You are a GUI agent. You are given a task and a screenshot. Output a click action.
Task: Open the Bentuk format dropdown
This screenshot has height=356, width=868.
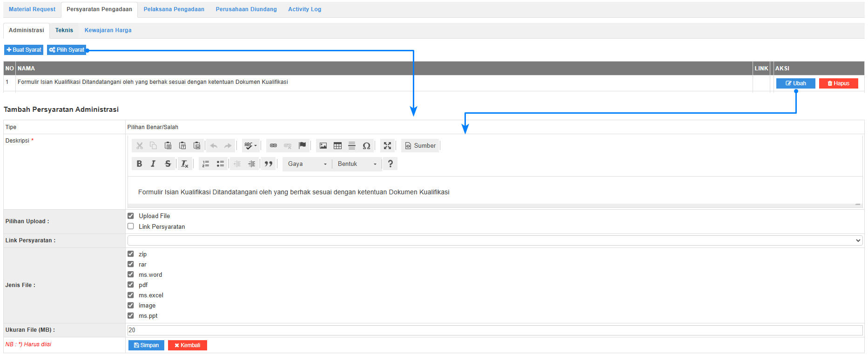pyautogui.click(x=357, y=164)
